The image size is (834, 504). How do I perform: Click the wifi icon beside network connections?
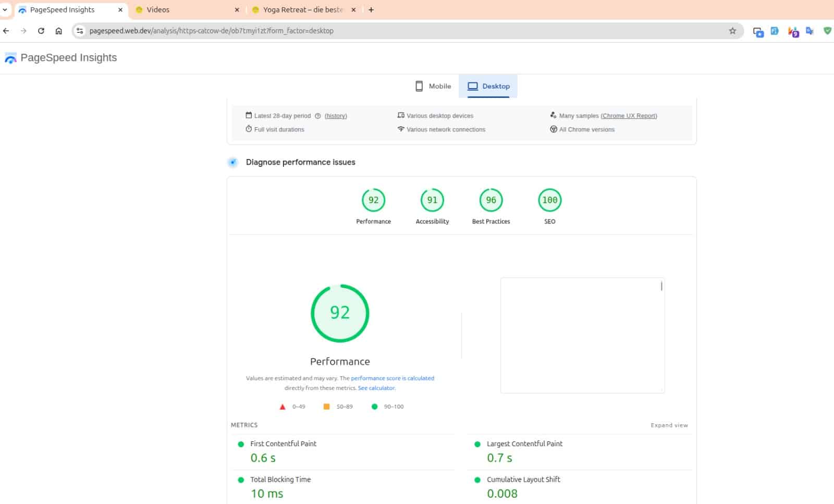[x=401, y=129]
